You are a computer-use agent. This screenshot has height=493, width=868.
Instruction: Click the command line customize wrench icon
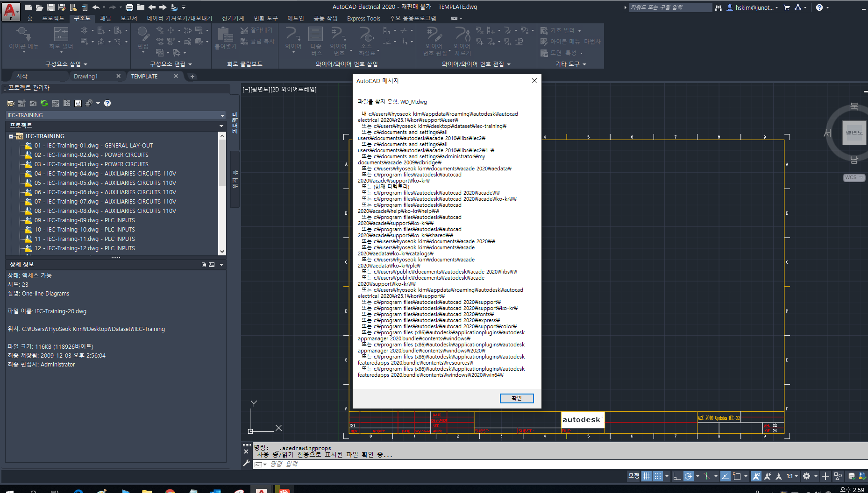click(246, 463)
